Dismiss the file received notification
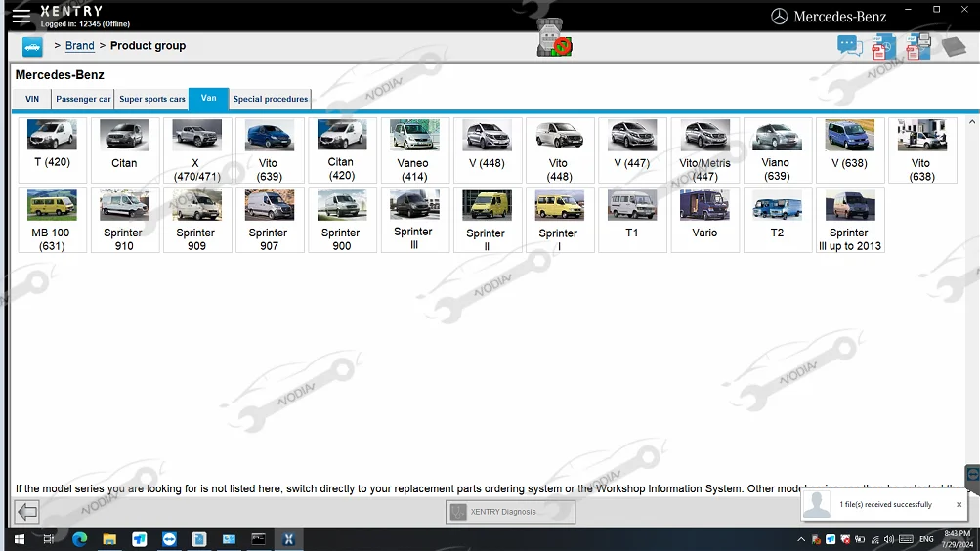The image size is (980, 551). pyautogui.click(x=959, y=504)
